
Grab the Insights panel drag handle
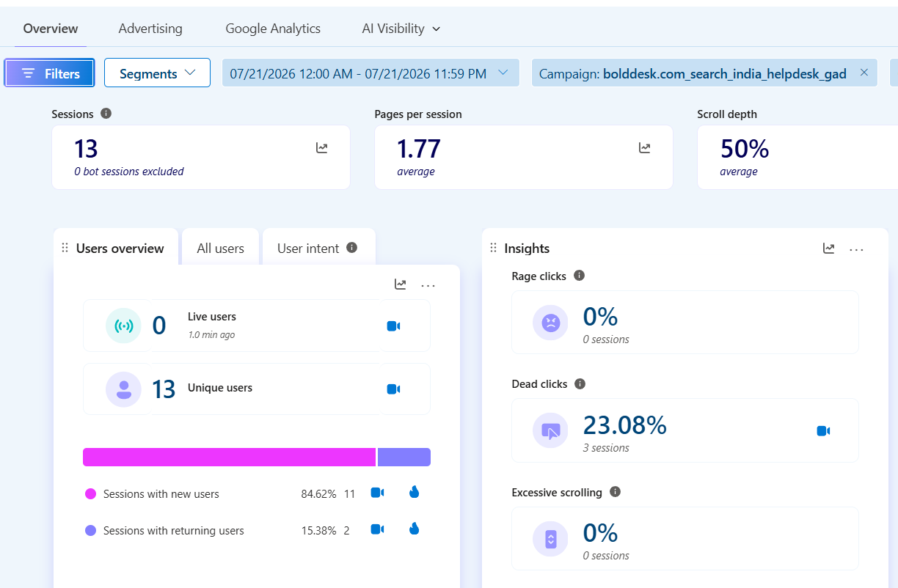[493, 248]
